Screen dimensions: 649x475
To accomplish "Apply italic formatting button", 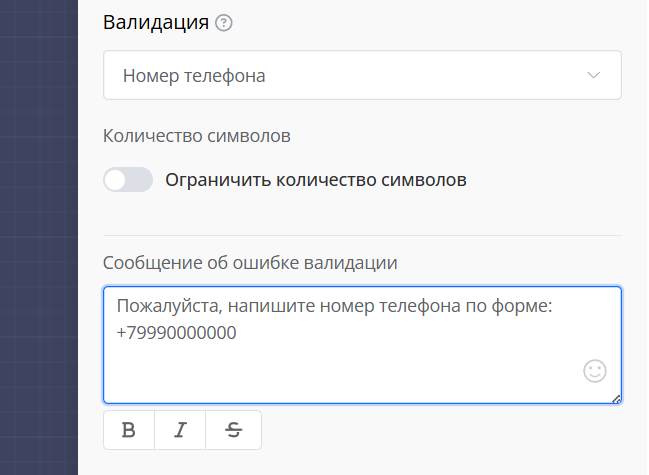I will pos(180,430).
